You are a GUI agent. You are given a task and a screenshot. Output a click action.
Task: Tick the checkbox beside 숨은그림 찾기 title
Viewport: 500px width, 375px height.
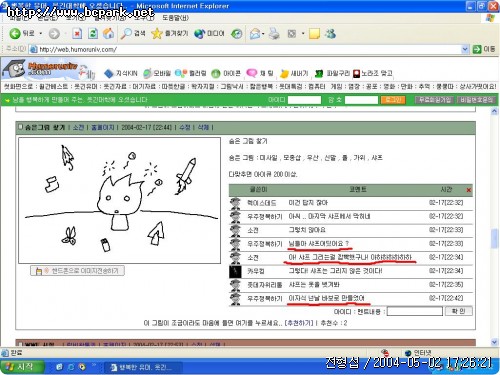pos(20,127)
